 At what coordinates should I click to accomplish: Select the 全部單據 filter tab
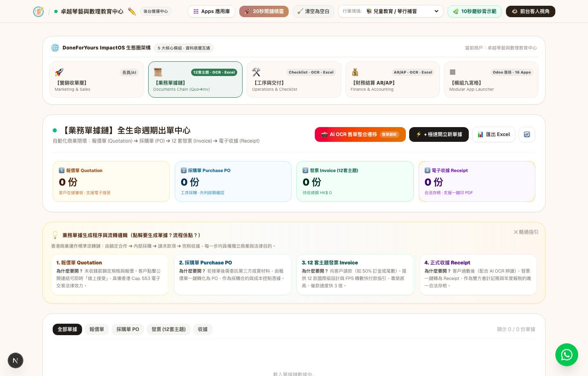(67, 329)
